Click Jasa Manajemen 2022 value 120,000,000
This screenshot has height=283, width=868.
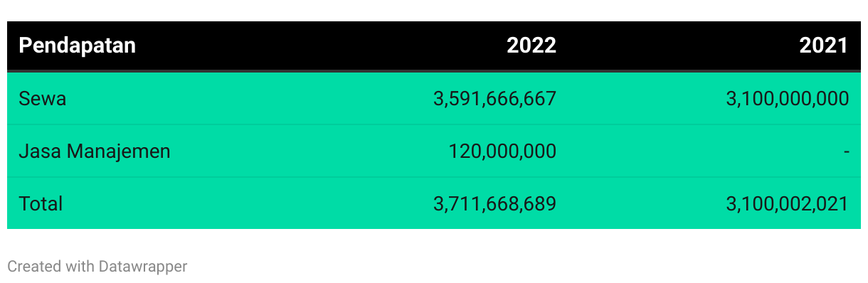point(502,151)
